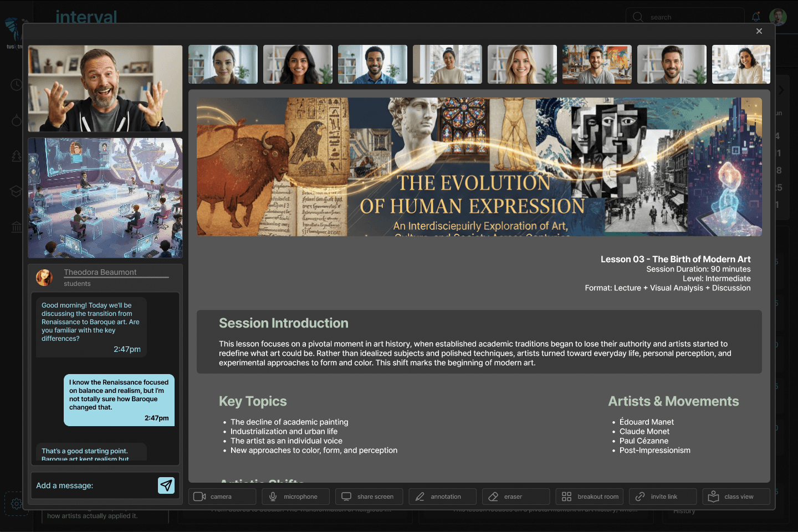Open the virtual classroom 3D view
Image resolution: width=798 pixels, height=532 pixels.
coord(105,198)
